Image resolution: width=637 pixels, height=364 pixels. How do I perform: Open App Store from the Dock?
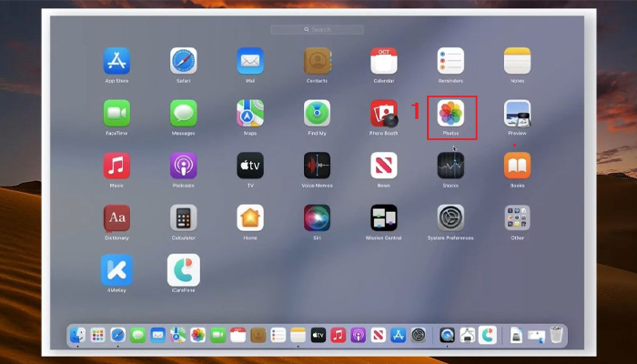point(399,335)
